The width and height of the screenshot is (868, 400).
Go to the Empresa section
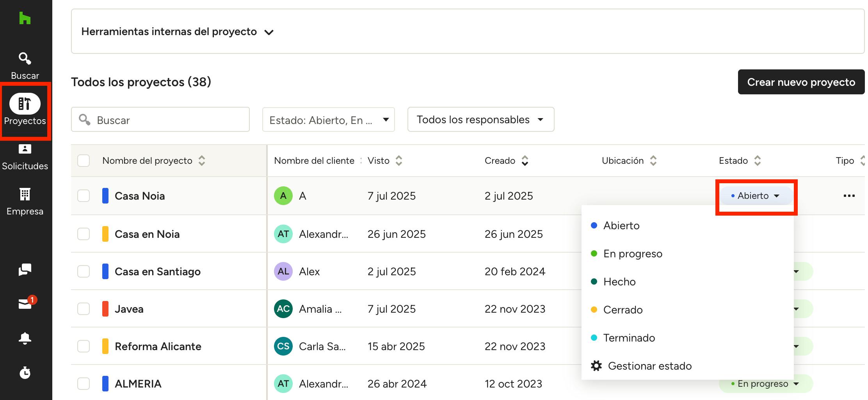[x=25, y=202]
